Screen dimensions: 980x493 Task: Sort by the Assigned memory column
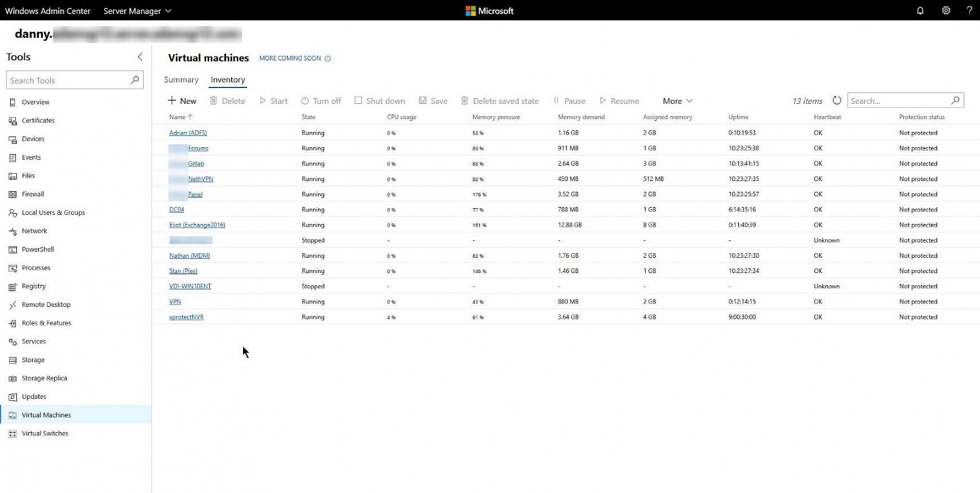point(668,117)
